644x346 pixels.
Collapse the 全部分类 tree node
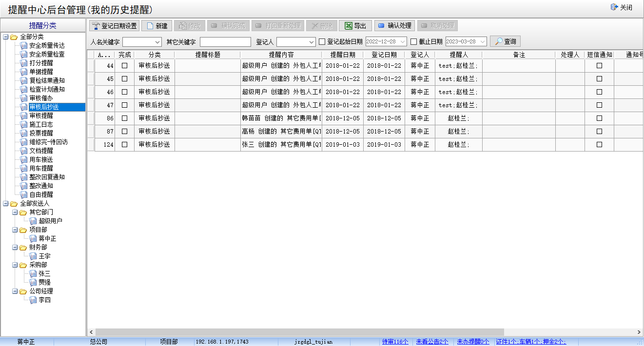click(5, 37)
